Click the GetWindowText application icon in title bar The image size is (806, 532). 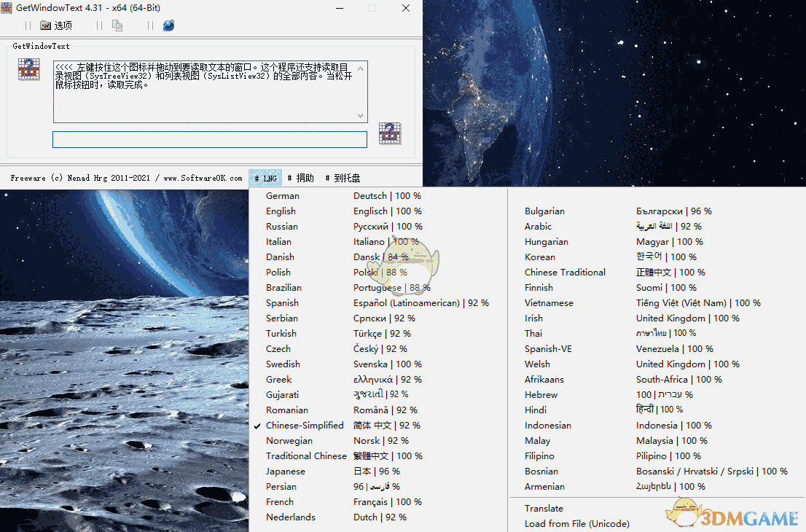point(9,8)
